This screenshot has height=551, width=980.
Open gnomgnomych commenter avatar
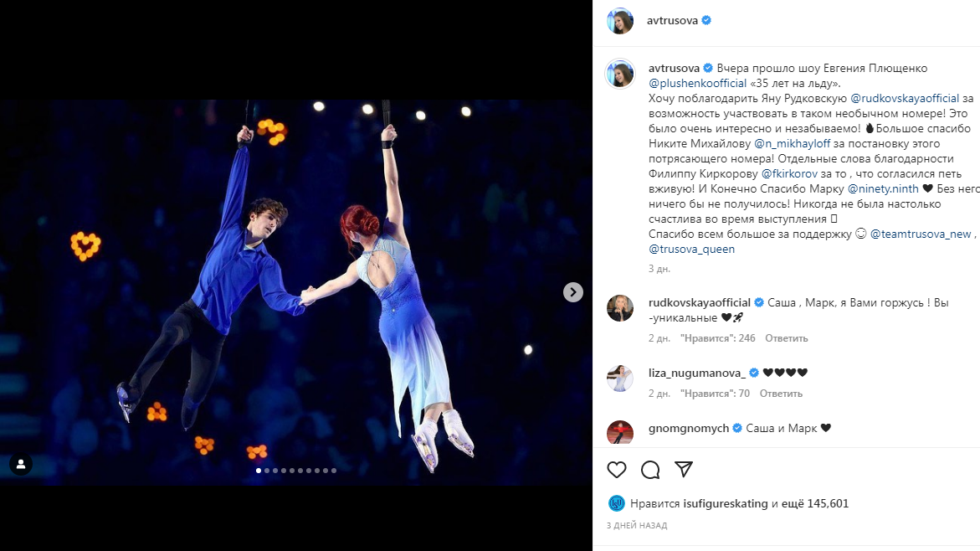(x=620, y=432)
